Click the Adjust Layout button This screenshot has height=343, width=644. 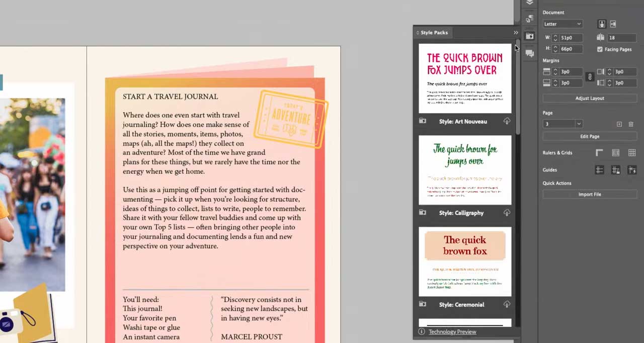point(590,99)
